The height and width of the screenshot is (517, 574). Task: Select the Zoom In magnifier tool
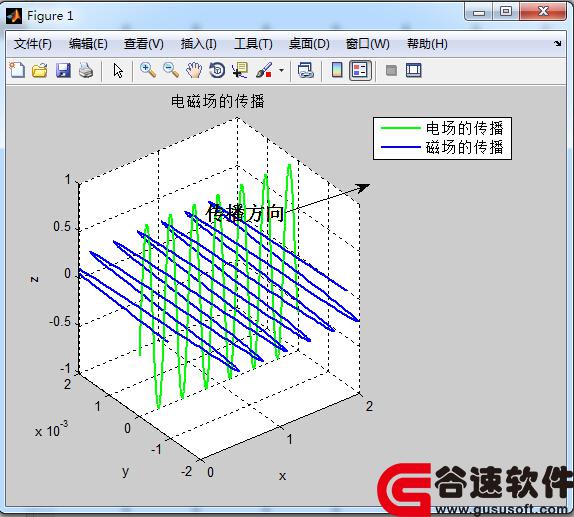[x=148, y=70]
